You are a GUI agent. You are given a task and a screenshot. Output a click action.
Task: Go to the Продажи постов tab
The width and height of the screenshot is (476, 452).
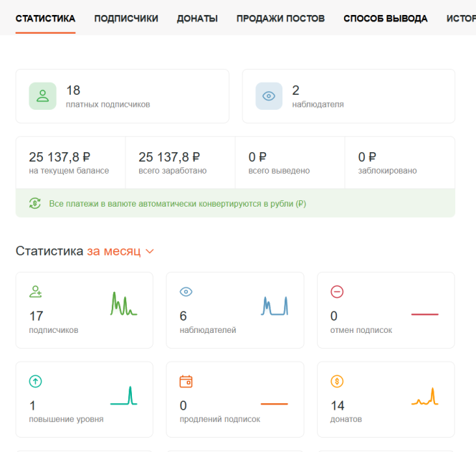[x=280, y=19]
